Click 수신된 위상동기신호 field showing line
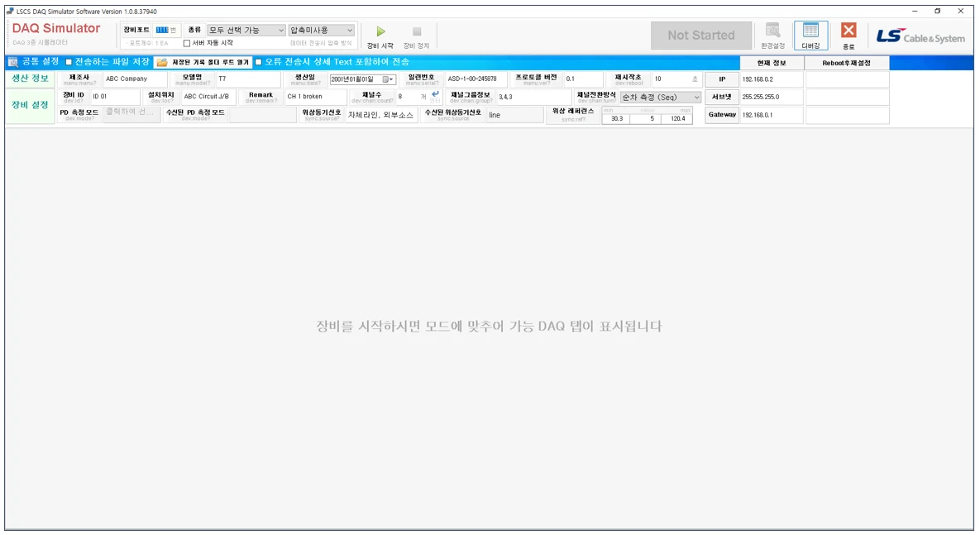This screenshot has height=535, width=980. [x=515, y=115]
